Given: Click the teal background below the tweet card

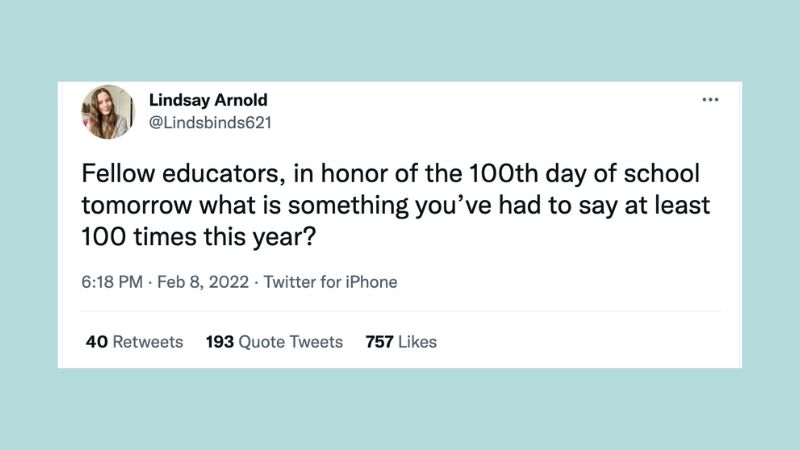Looking at the screenshot, I should point(400,410).
